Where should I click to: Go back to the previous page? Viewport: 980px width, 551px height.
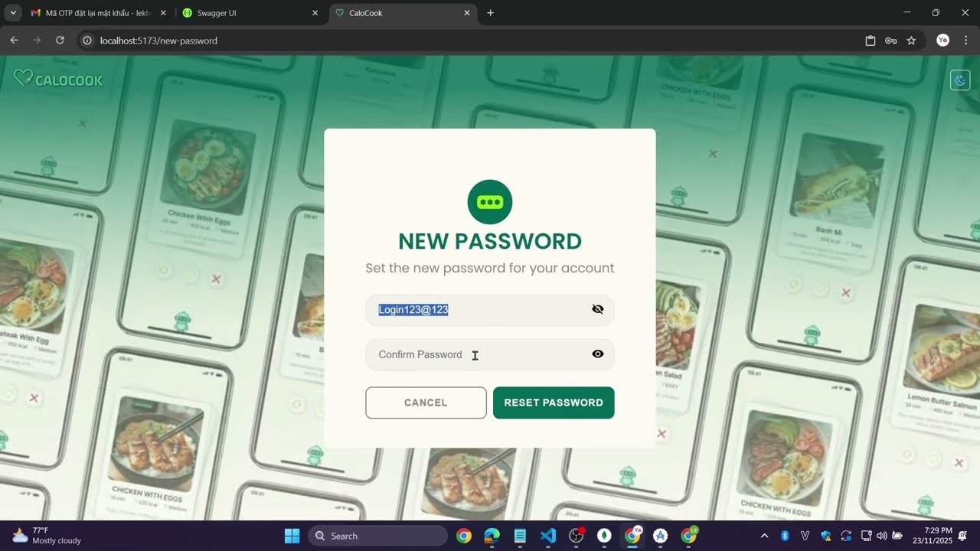(14, 41)
